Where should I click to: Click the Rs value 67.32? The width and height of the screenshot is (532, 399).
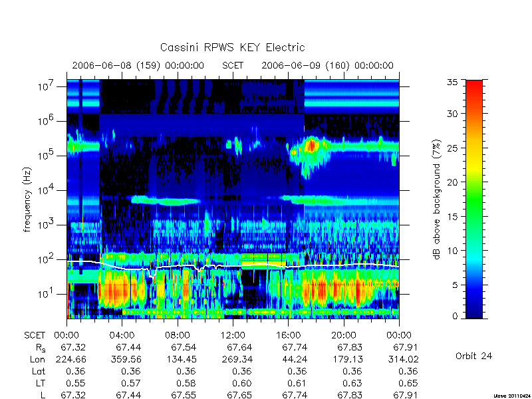pyautogui.click(x=73, y=347)
